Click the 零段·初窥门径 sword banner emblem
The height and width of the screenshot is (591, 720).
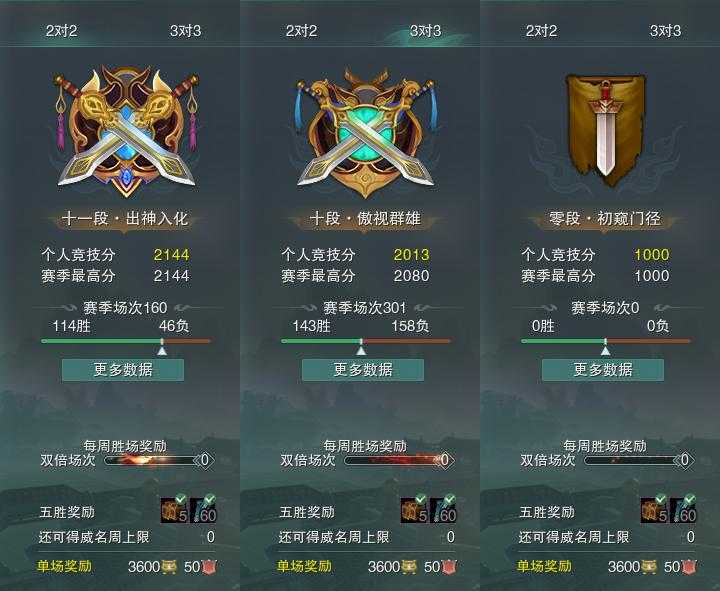point(605,131)
